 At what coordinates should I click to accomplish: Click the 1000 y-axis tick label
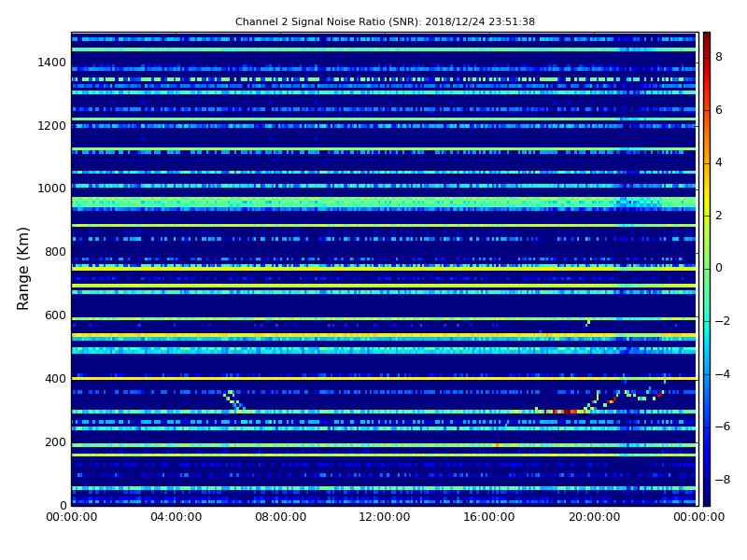pyautogui.click(x=51, y=189)
